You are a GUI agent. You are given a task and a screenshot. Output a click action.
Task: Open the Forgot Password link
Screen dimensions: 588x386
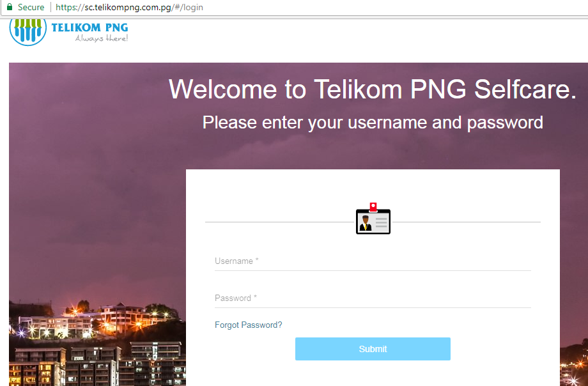click(248, 325)
